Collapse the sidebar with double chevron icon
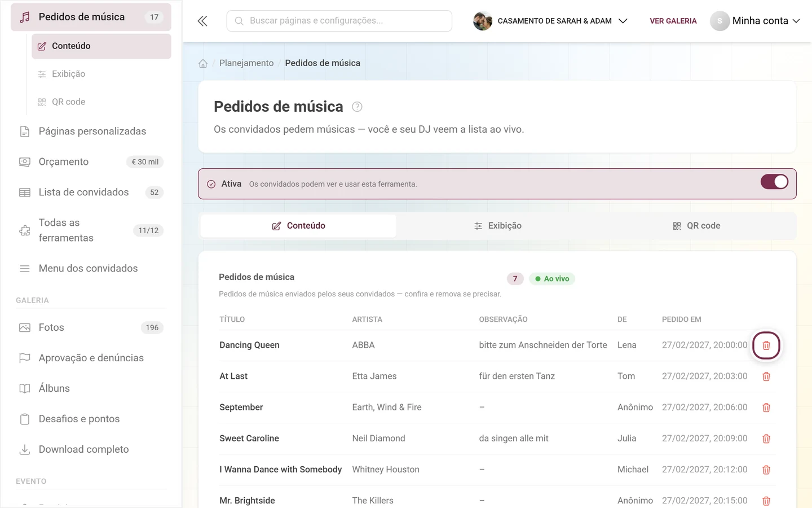 202,21
